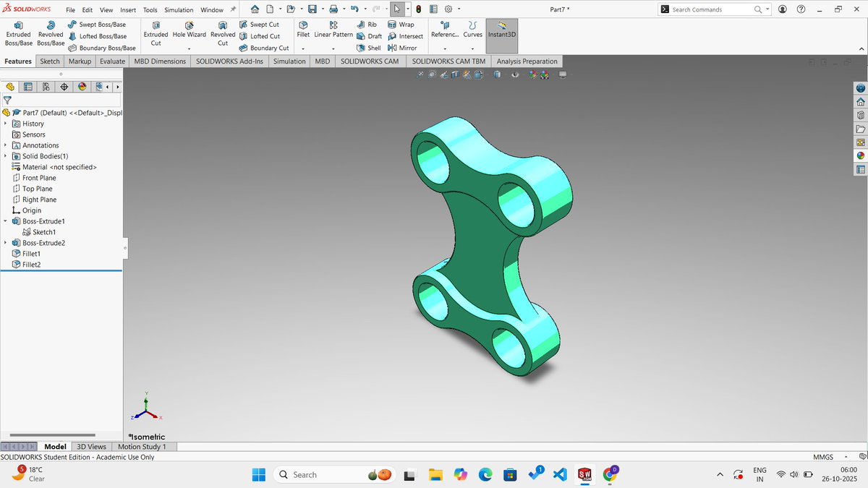Click the Rebuild traffic light icon
868x488 pixels.
tap(419, 9)
